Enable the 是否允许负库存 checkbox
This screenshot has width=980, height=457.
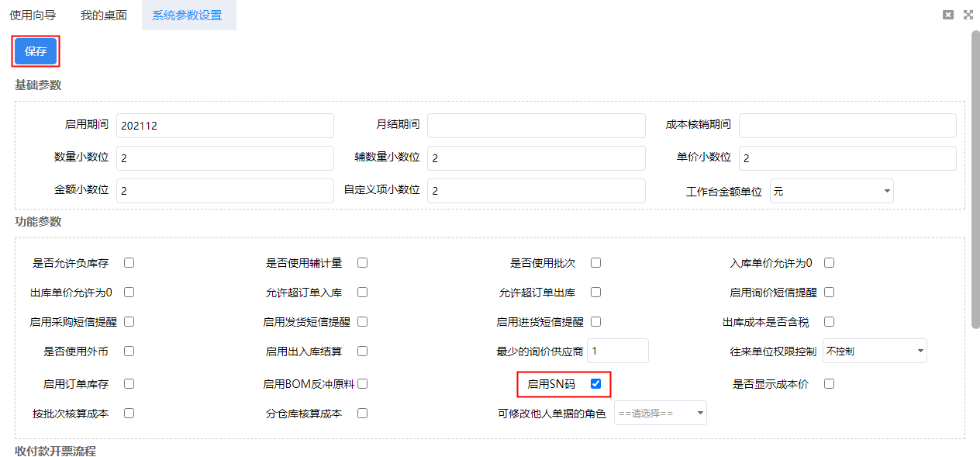[x=129, y=262]
